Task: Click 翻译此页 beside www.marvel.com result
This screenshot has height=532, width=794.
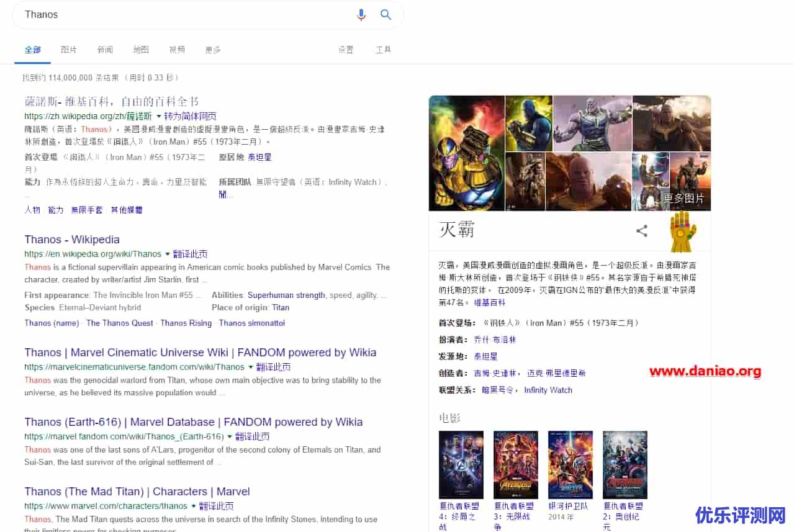Action: (x=216, y=506)
